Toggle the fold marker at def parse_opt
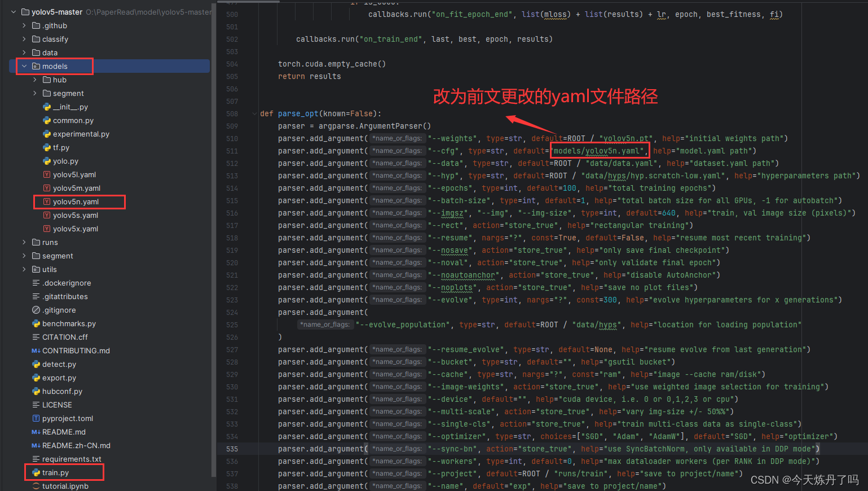The image size is (868, 491). pyautogui.click(x=255, y=113)
